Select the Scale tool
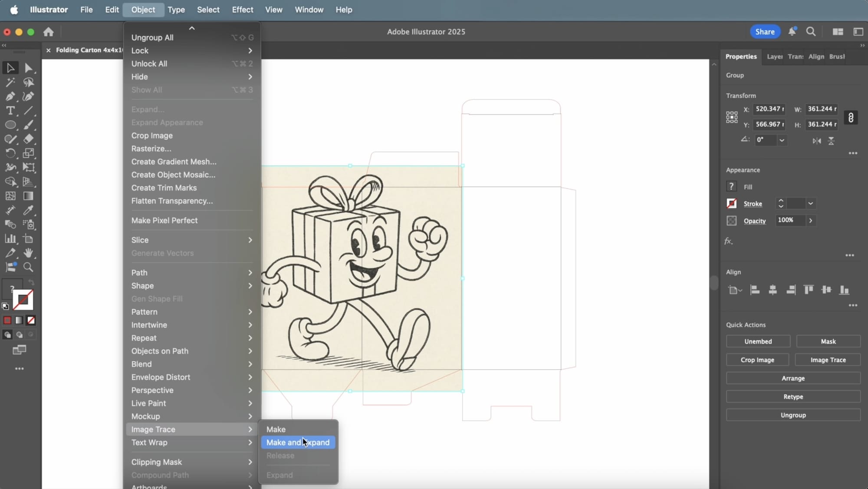Screen dimensions: 868x489 [28, 153]
